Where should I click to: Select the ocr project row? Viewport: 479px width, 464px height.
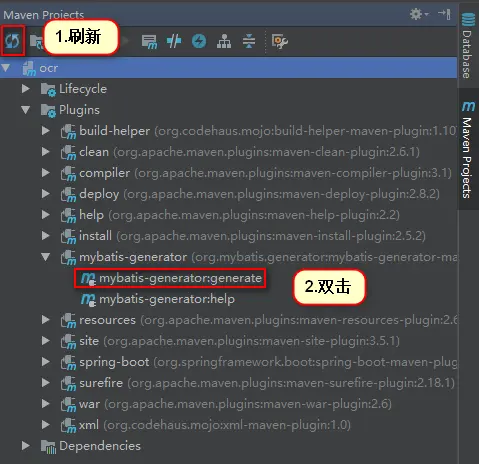tap(228, 68)
